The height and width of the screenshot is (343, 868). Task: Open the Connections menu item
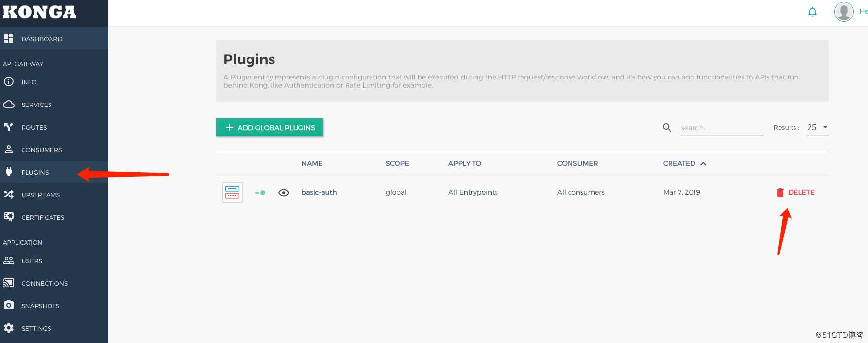(x=54, y=283)
